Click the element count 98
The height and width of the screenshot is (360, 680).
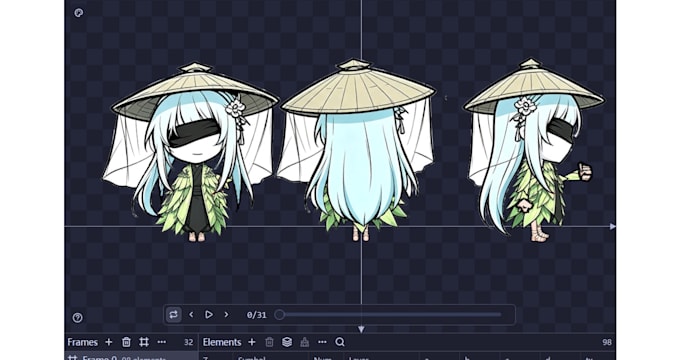click(607, 342)
